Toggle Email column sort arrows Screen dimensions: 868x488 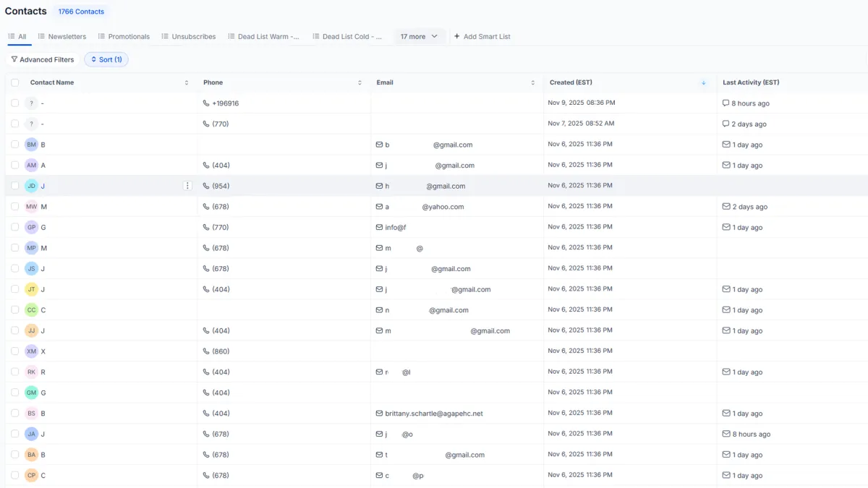click(x=533, y=82)
